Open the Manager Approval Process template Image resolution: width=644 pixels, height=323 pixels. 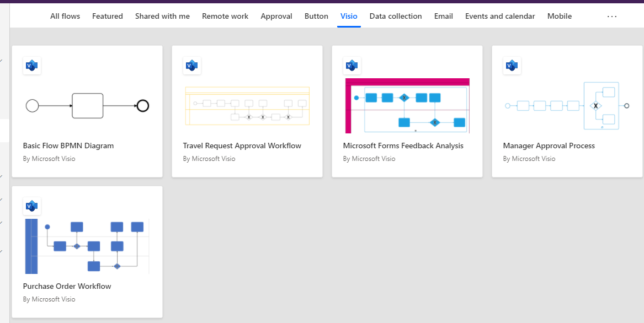[x=549, y=145]
